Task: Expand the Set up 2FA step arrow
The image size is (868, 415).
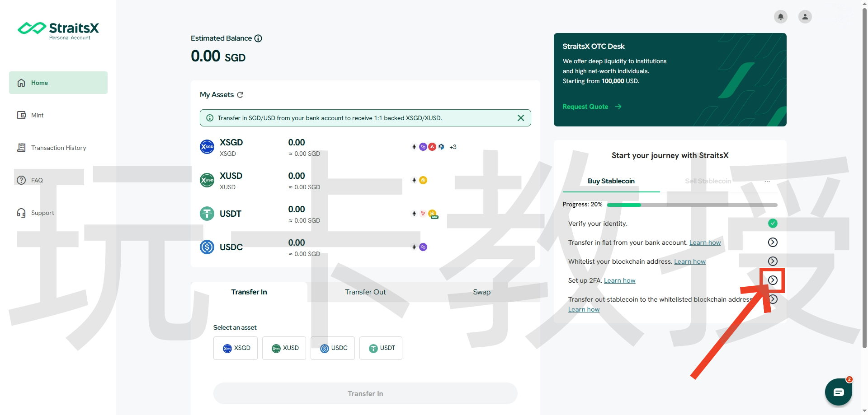Action: click(x=773, y=280)
